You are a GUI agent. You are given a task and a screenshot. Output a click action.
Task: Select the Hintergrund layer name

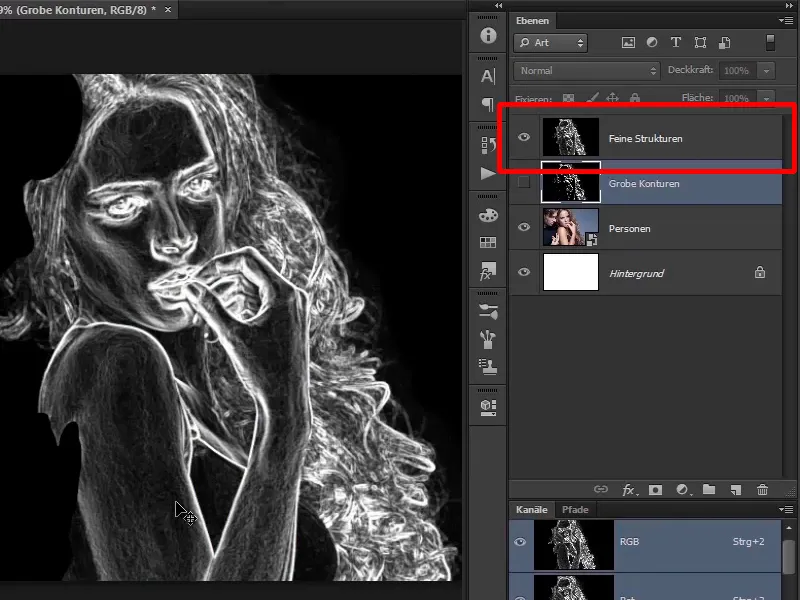coord(637,273)
